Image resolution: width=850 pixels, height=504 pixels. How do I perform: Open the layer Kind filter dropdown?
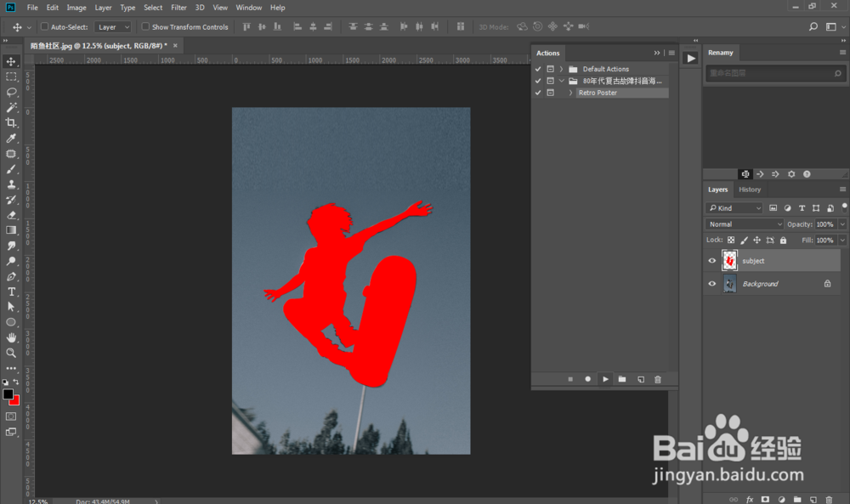[734, 208]
